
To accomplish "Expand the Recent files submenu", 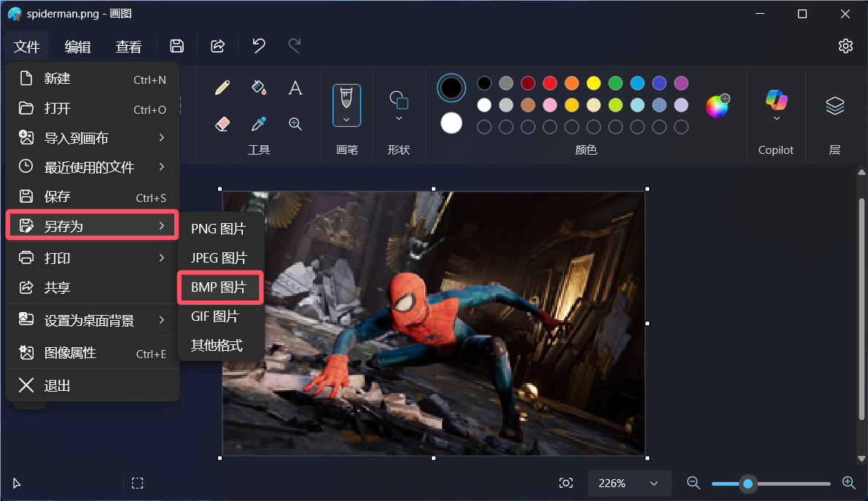I will tap(161, 166).
